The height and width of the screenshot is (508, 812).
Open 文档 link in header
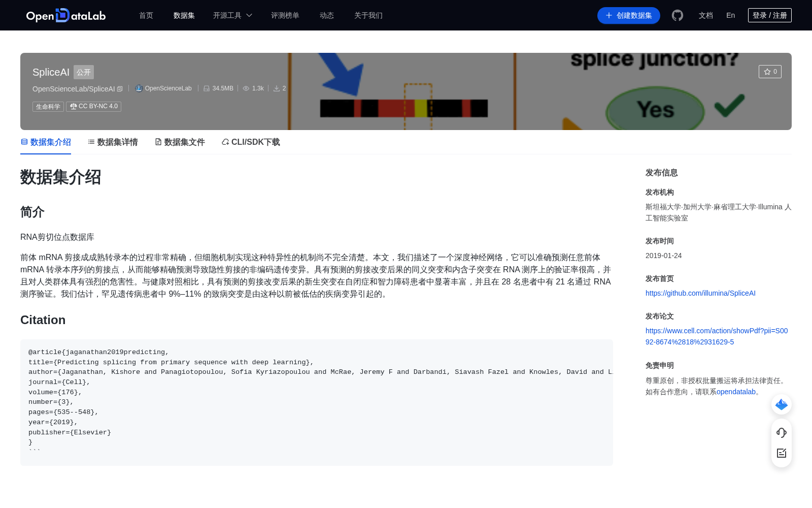point(706,15)
